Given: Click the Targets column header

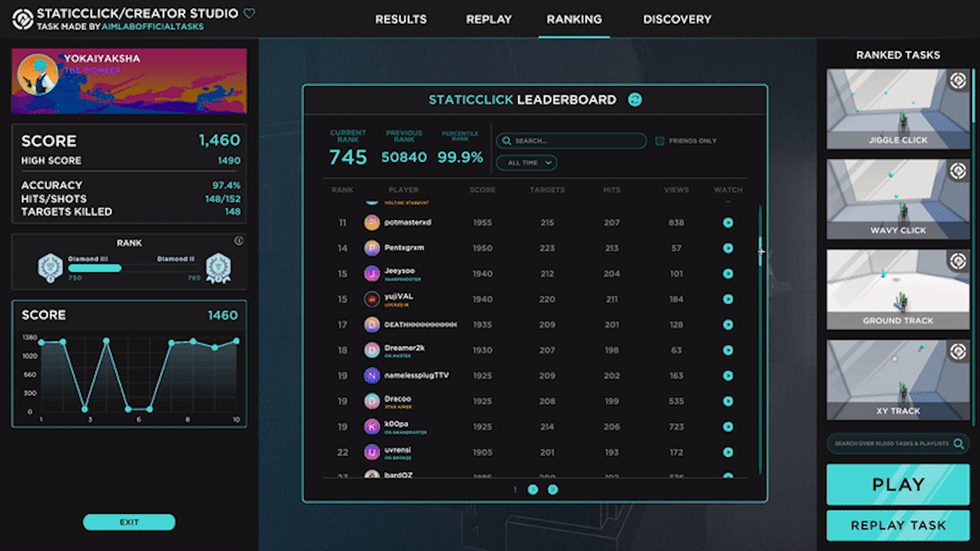Looking at the screenshot, I should click(x=547, y=190).
